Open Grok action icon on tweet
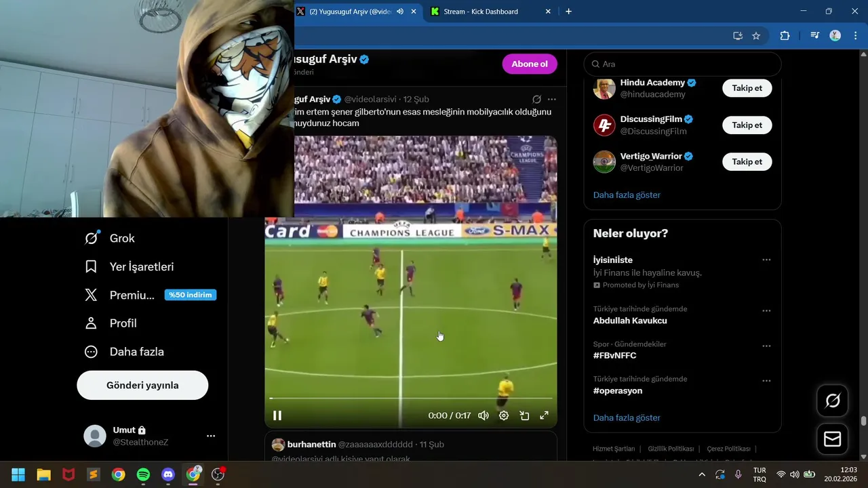Screen dimensions: 868x488 (x=536, y=99)
